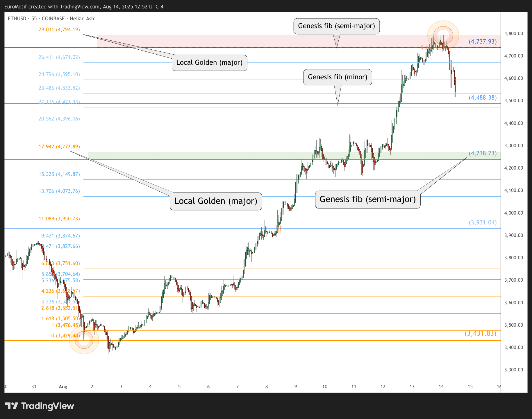The image size is (532, 419).
Task: Click the ETHUSD 55 COINBASE Heikin Ashi title
Action: (52, 19)
